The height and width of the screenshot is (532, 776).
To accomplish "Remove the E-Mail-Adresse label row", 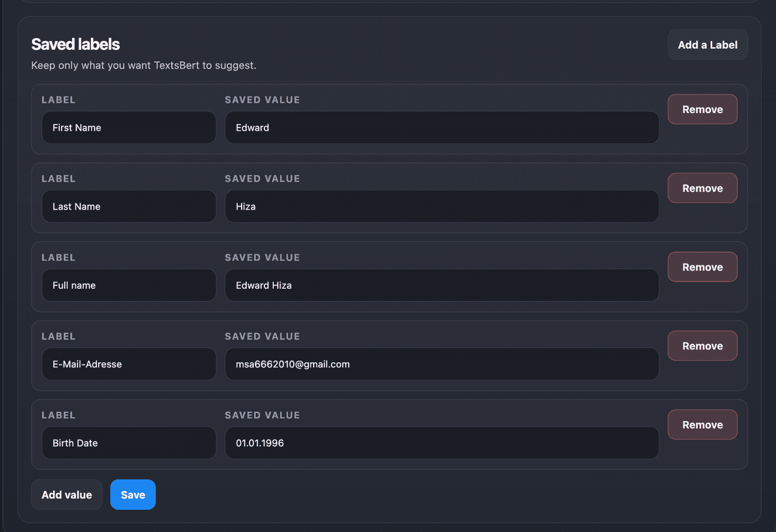I will tap(702, 346).
